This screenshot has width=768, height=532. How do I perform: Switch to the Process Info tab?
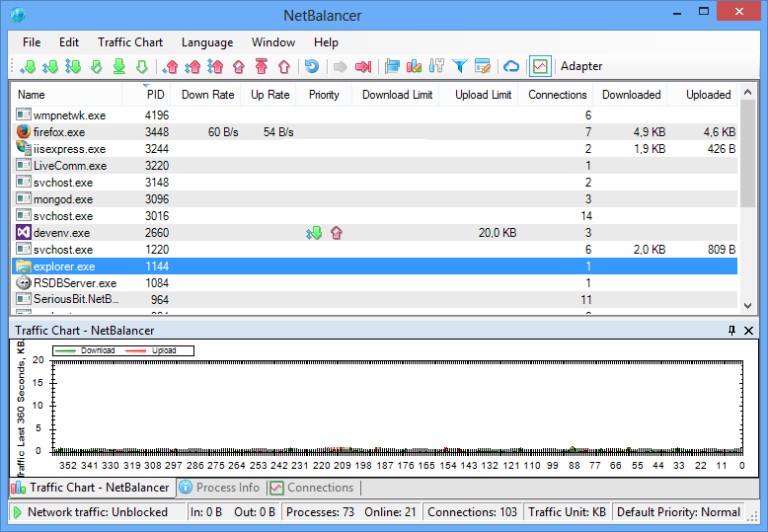220,487
